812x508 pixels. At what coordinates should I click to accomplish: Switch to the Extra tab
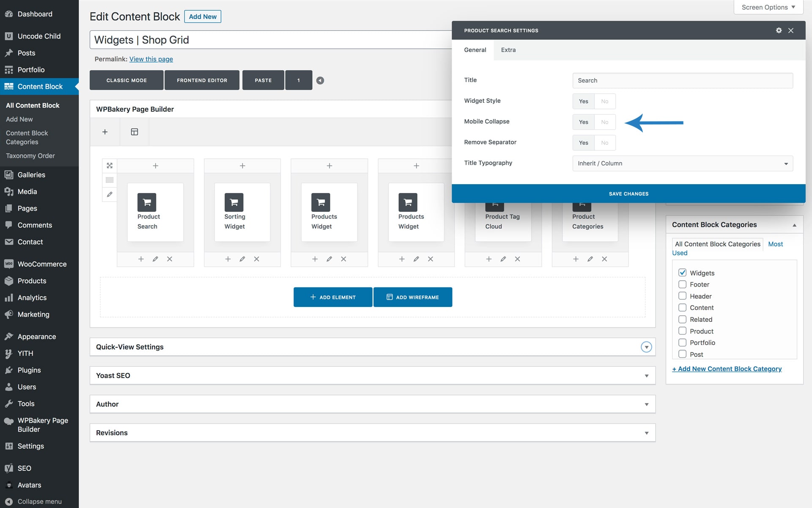click(508, 50)
